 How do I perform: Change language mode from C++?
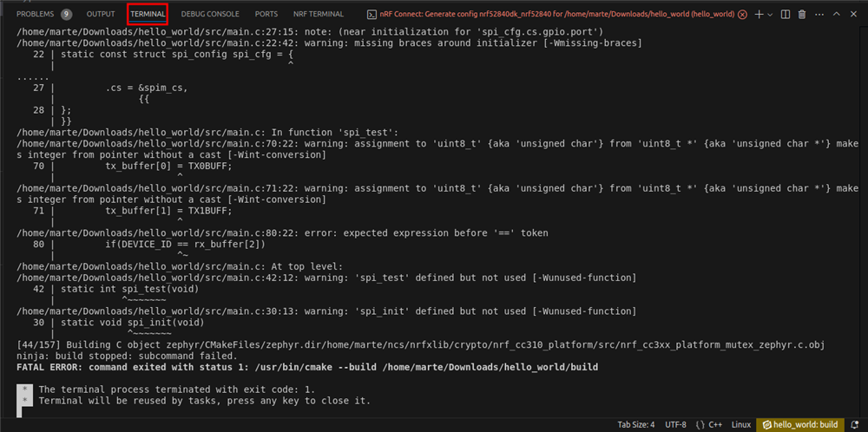pyautogui.click(x=708, y=425)
